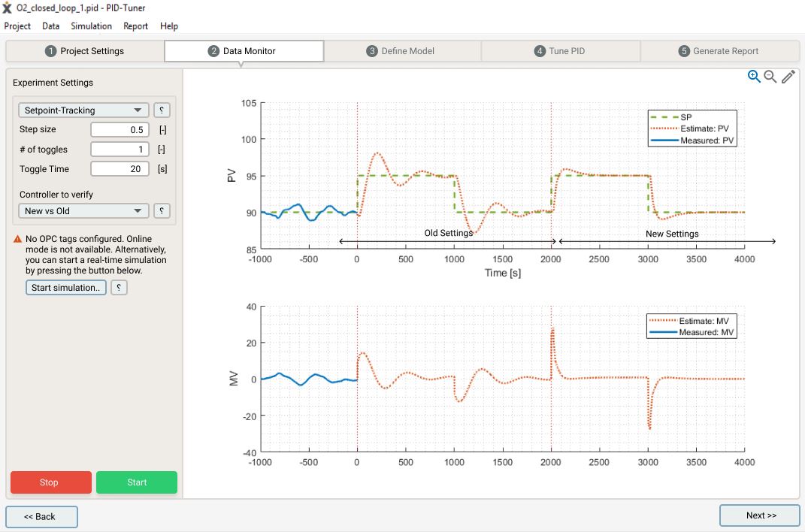The height and width of the screenshot is (532, 805).
Task: Open the Report menu
Action: tap(135, 26)
